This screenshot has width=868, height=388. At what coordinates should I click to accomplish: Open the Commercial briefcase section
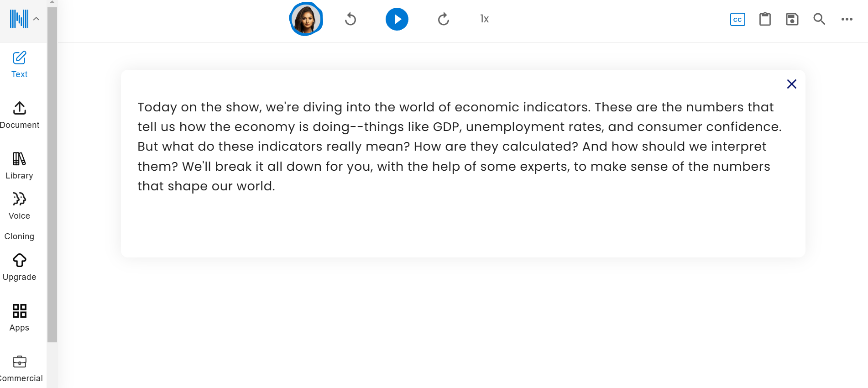[x=19, y=368]
